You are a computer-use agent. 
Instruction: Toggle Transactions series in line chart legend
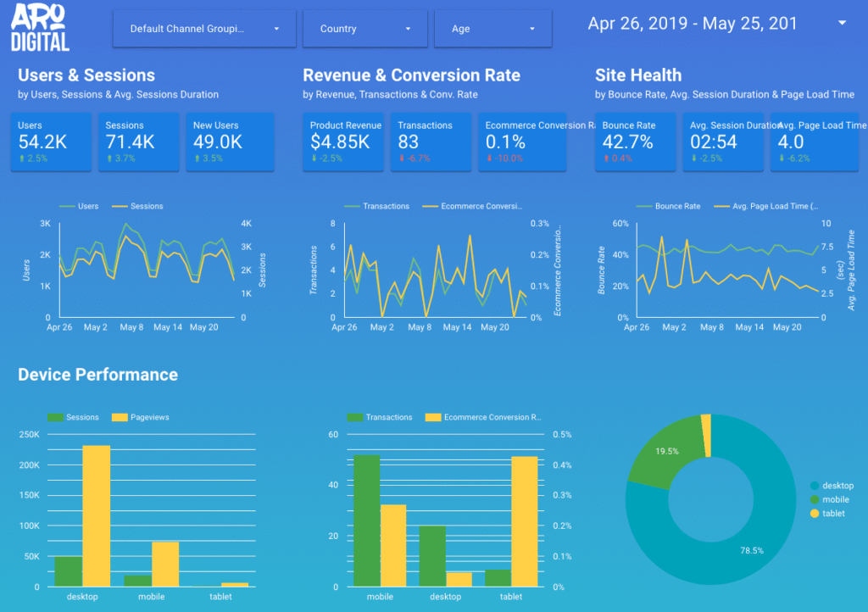click(377, 206)
